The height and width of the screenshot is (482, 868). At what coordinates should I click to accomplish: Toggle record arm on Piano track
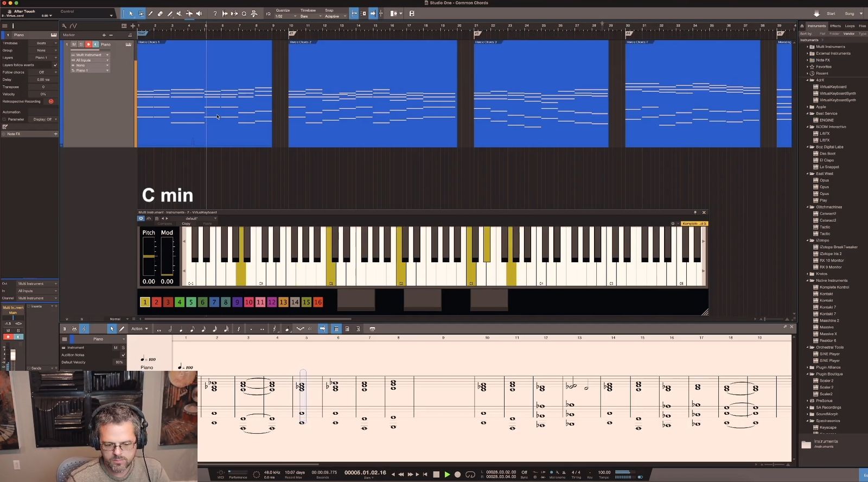88,44
